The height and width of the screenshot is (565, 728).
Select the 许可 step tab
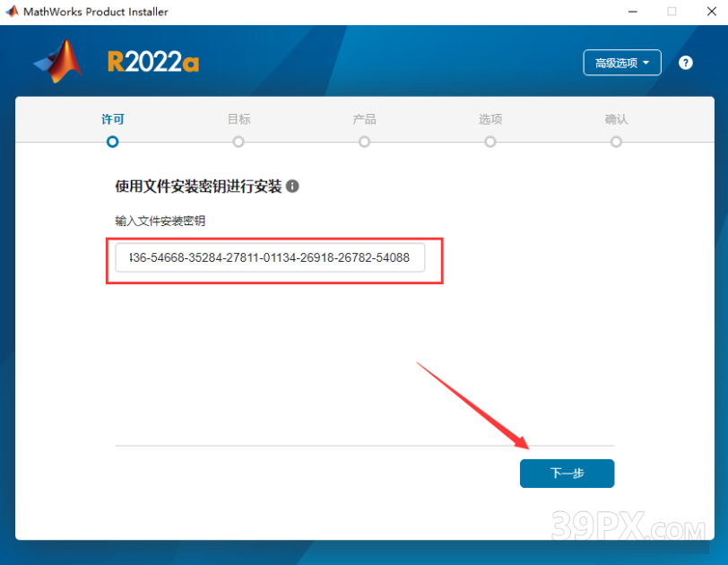[112, 119]
